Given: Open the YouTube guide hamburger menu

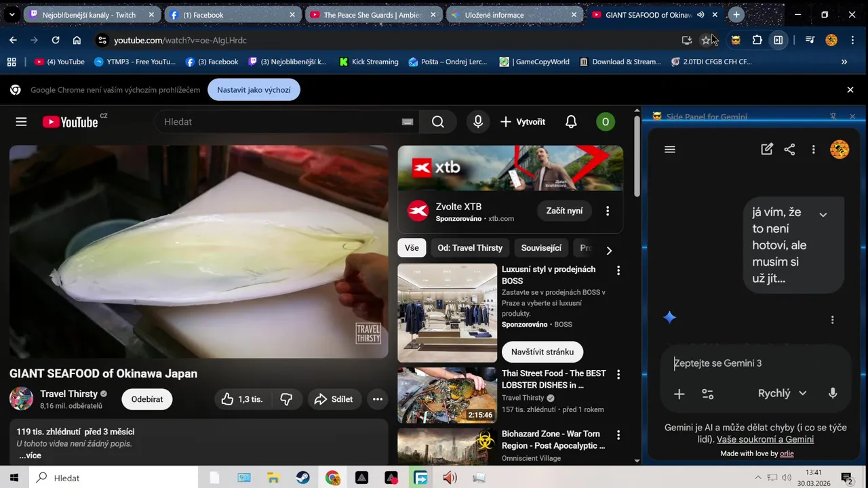Looking at the screenshot, I should pos(21,122).
